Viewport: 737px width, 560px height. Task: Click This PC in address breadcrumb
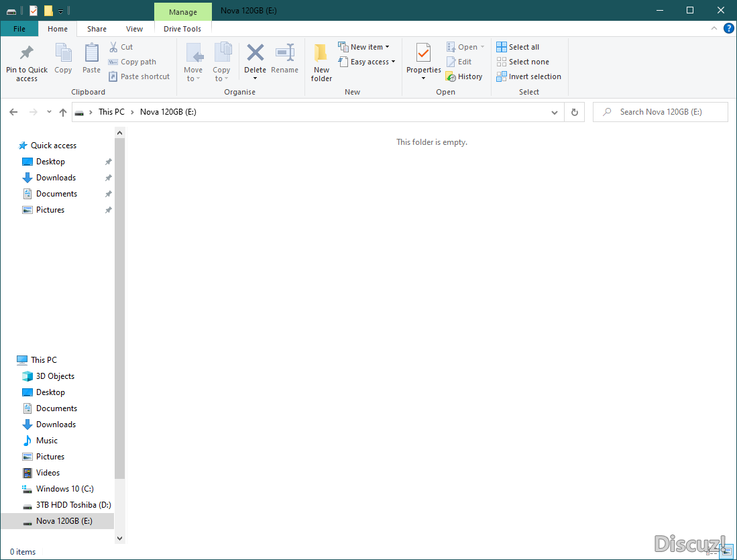111,112
